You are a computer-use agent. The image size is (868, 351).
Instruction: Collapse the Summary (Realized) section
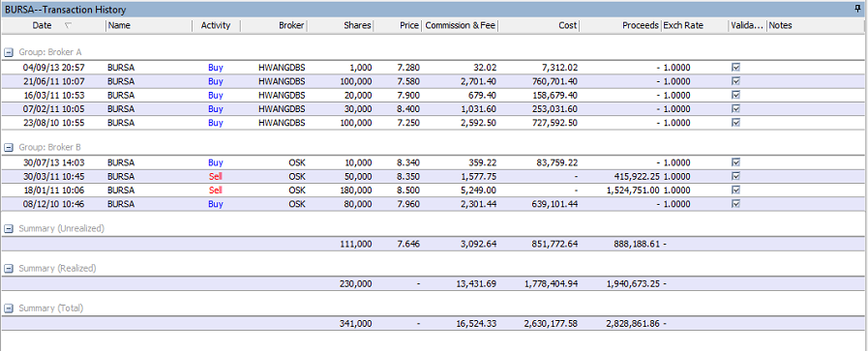click(x=9, y=268)
